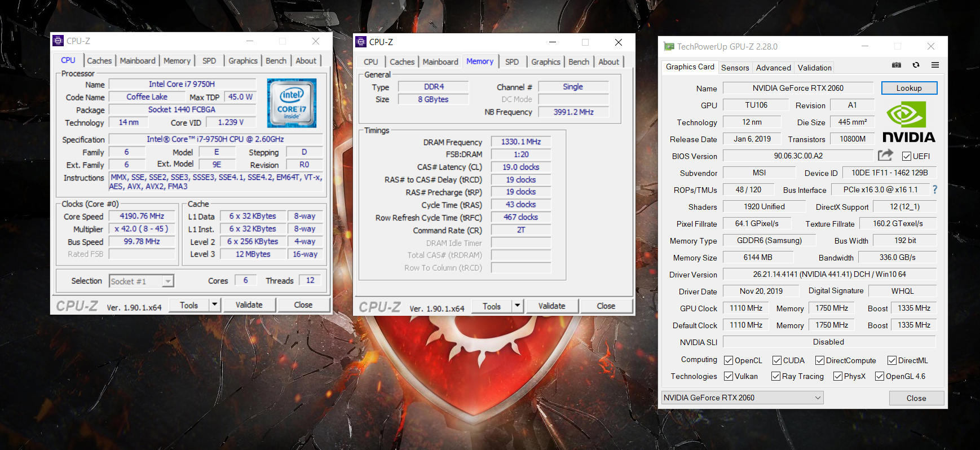Screen dimensions: 980x450
Task: Click the NVIDIA logo in GPU-Z
Action: click(x=908, y=122)
